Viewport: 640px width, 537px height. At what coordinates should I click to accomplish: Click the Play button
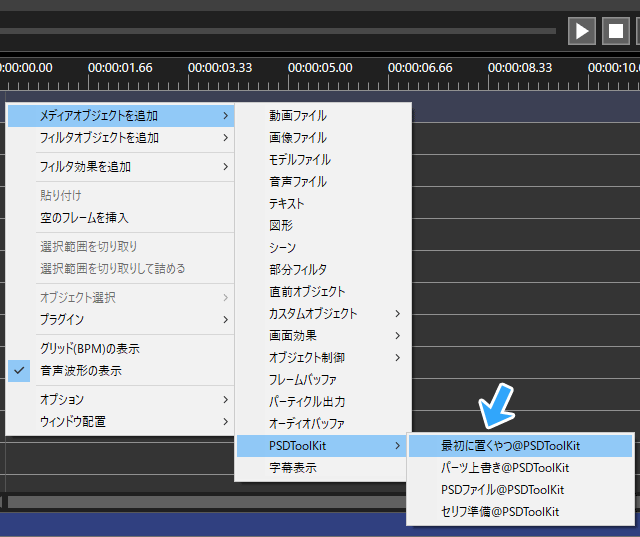581,31
